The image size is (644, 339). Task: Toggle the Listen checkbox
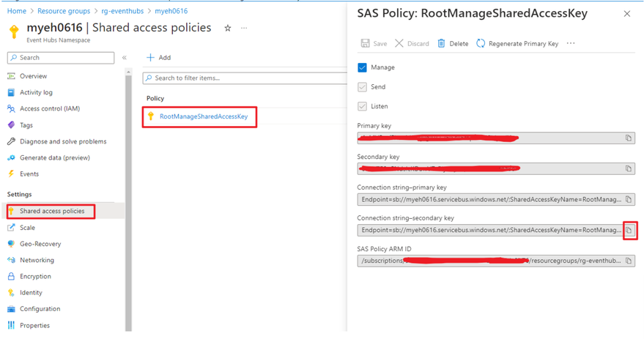pos(362,106)
